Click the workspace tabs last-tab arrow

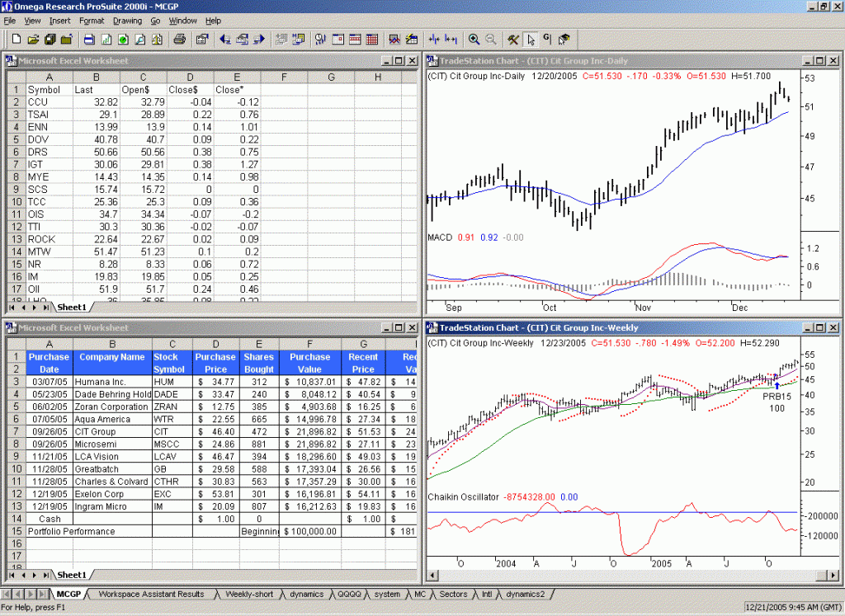tap(44, 594)
